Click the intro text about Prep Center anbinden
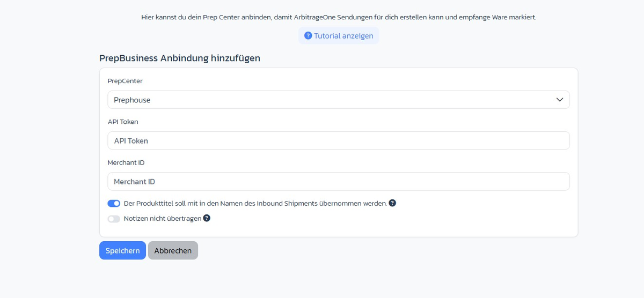 339,17
